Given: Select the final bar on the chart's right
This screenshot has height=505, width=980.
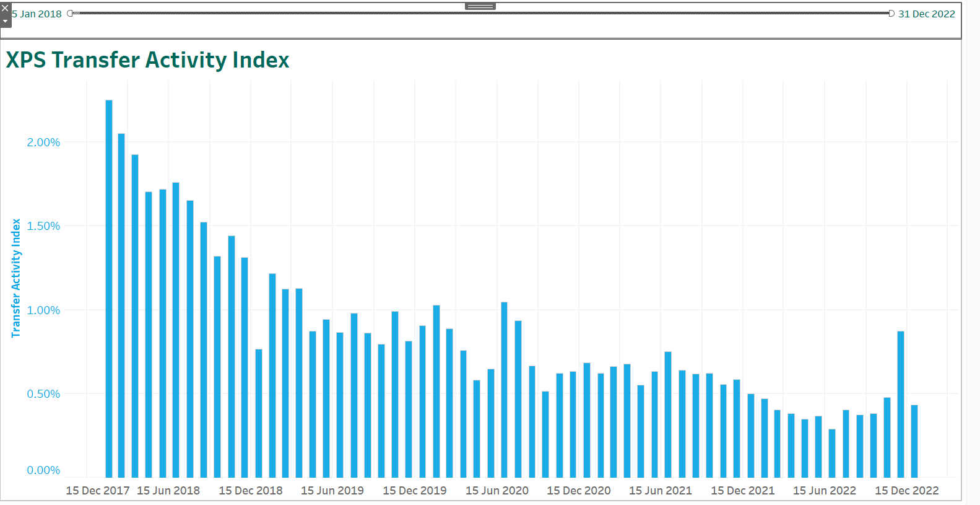Looking at the screenshot, I should 914,441.
